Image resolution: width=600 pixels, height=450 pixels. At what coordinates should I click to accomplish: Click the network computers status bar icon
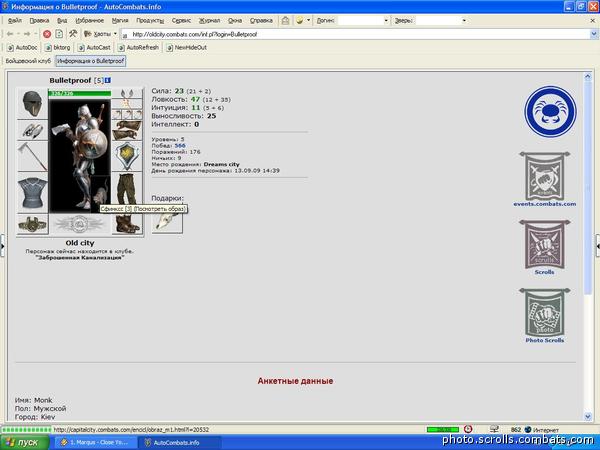coord(494,429)
